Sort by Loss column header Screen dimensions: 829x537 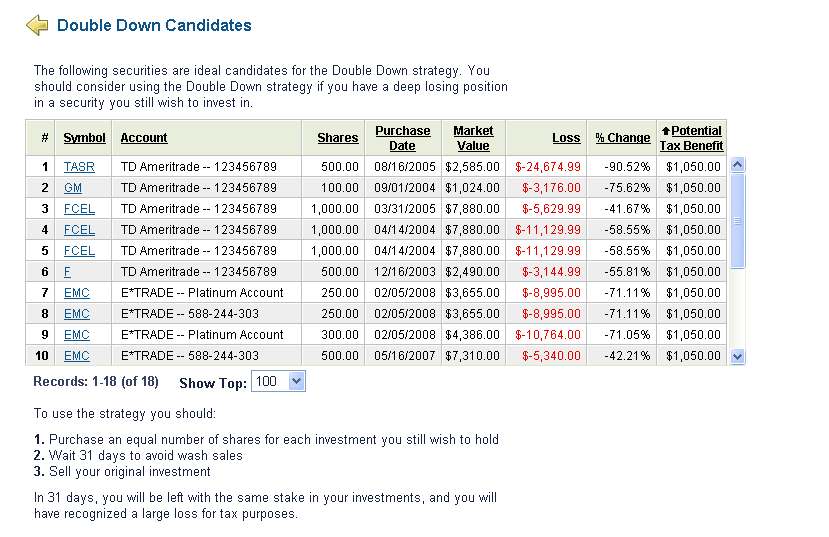[x=566, y=138]
